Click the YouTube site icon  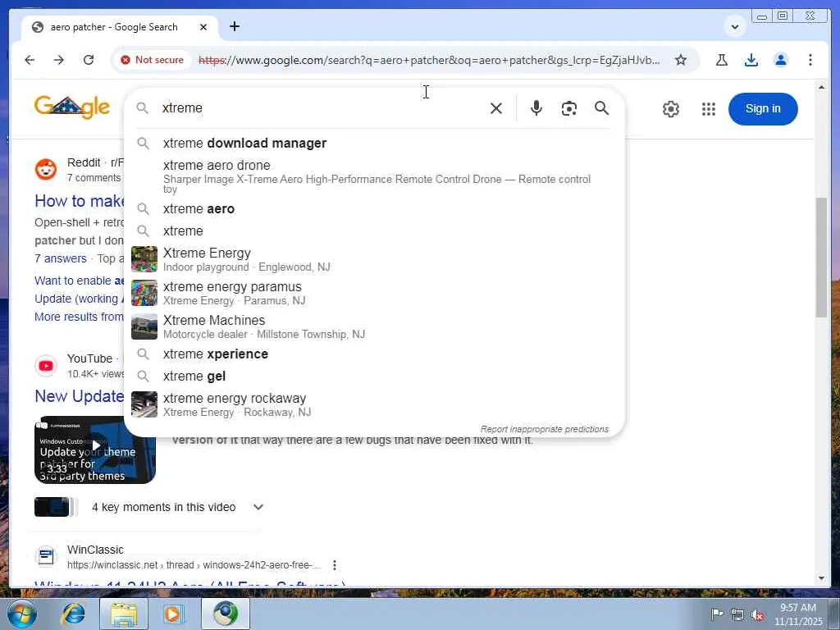[x=46, y=366]
